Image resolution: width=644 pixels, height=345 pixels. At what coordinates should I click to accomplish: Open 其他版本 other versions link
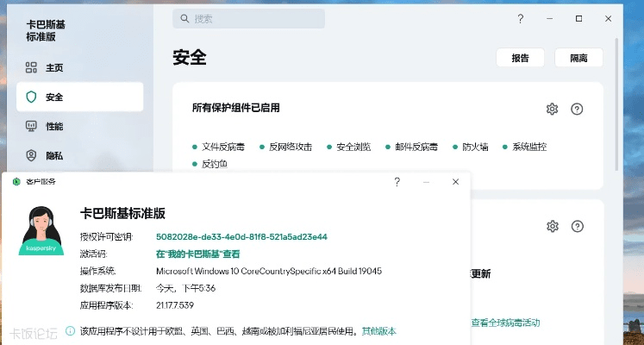click(378, 331)
